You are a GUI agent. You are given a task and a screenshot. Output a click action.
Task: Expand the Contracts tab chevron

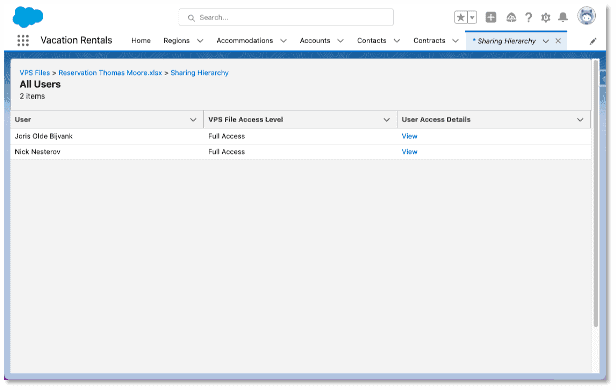pos(455,40)
